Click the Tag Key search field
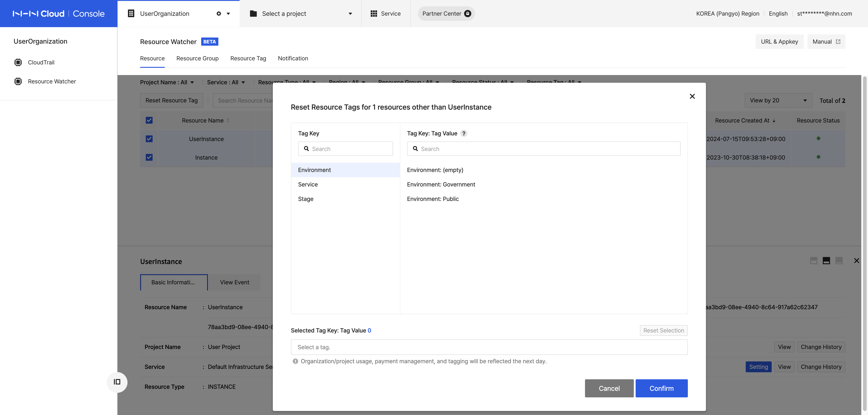Viewport: 868px width, 415px height. coord(345,149)
